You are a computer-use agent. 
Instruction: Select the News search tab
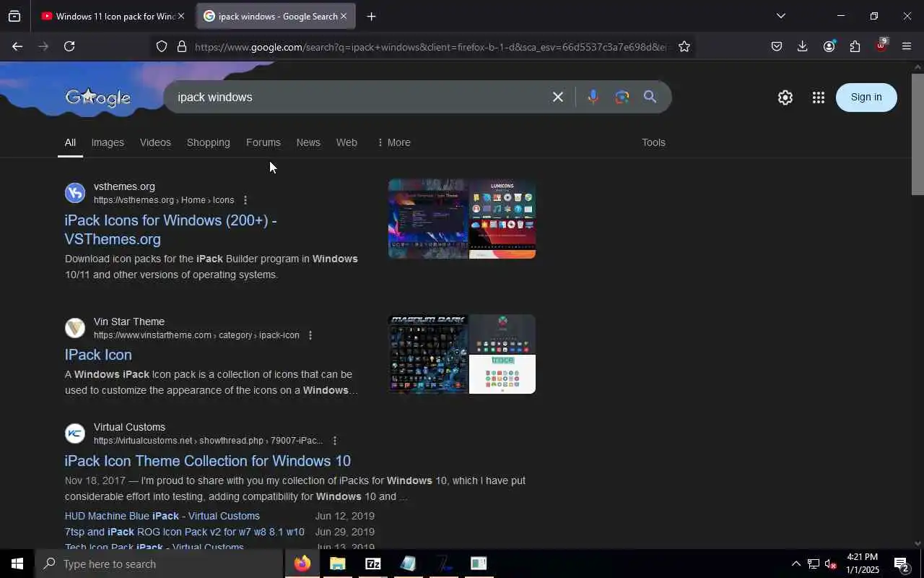pyautogui.click(x=308, y=142)
